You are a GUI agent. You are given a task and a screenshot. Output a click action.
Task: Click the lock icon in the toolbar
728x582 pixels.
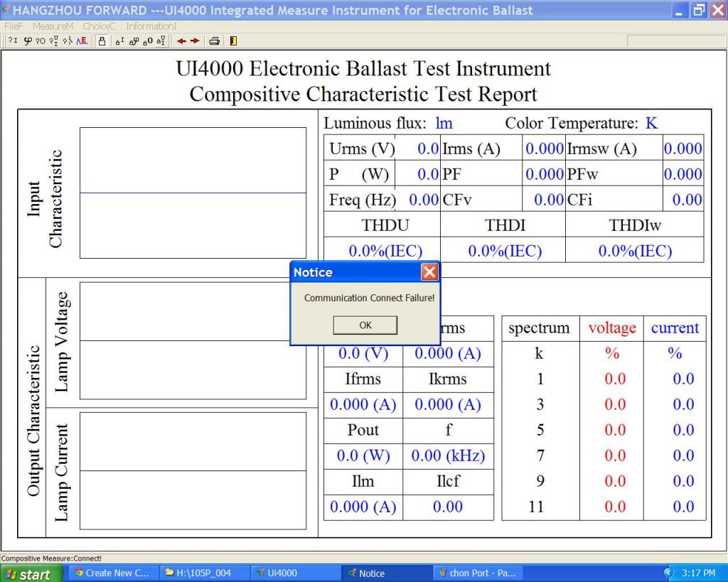coord(102,41)
